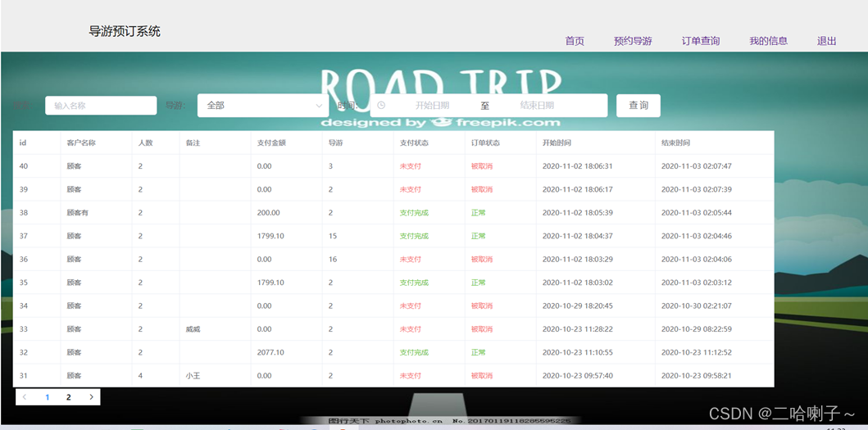
Task: Click 未支付 status in row 34
Action: click(x=410, y=306)
